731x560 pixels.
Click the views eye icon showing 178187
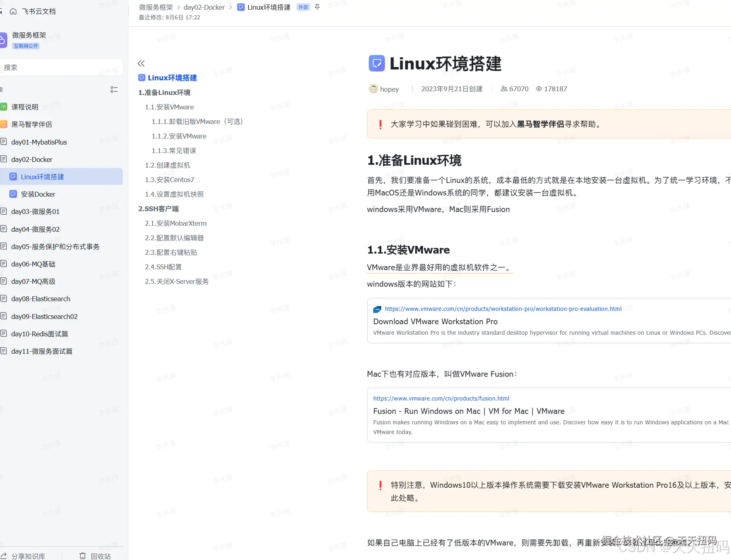pyautogui.click(x=539, y=89)
